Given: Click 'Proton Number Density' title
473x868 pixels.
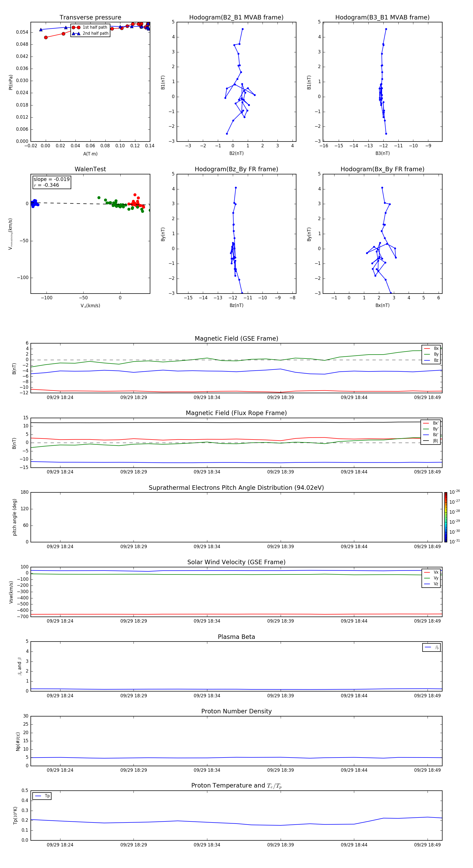Looking at the screenshot, I should click(236, 711).
